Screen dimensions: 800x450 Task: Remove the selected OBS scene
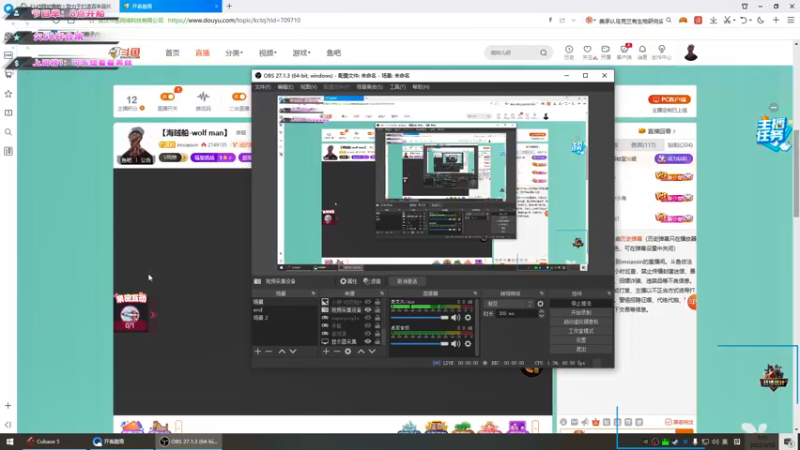(269, 351)
